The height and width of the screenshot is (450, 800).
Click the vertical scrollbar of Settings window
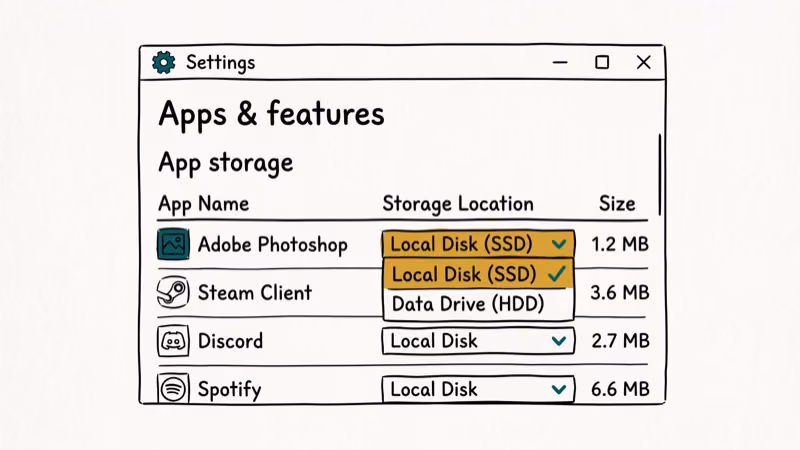click(660, 174)
